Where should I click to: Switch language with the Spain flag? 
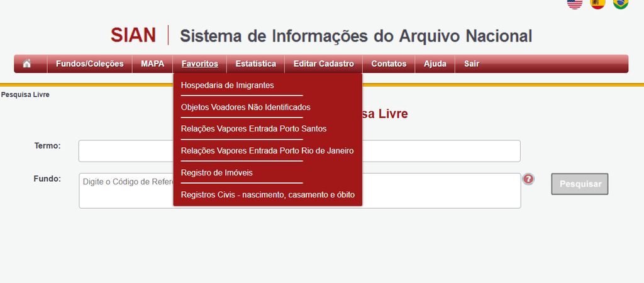597,3
